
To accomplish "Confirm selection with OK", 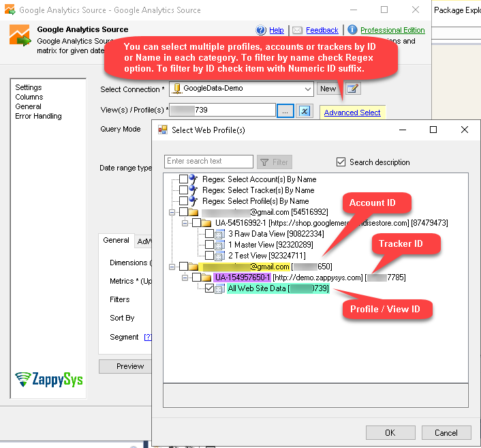I will [390, 432].
